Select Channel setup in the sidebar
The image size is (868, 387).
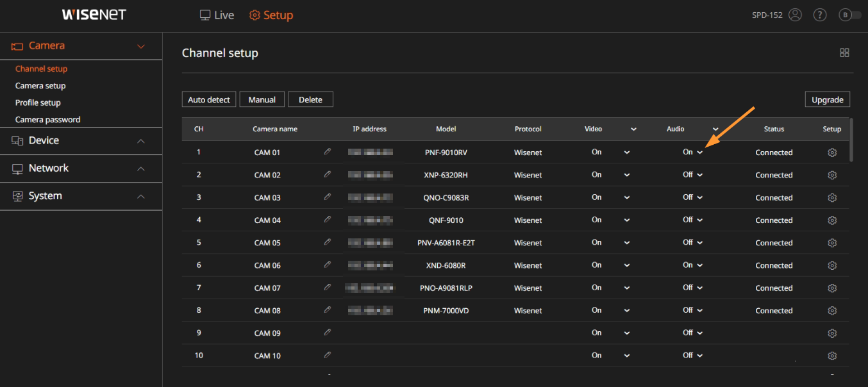(41, 69)
